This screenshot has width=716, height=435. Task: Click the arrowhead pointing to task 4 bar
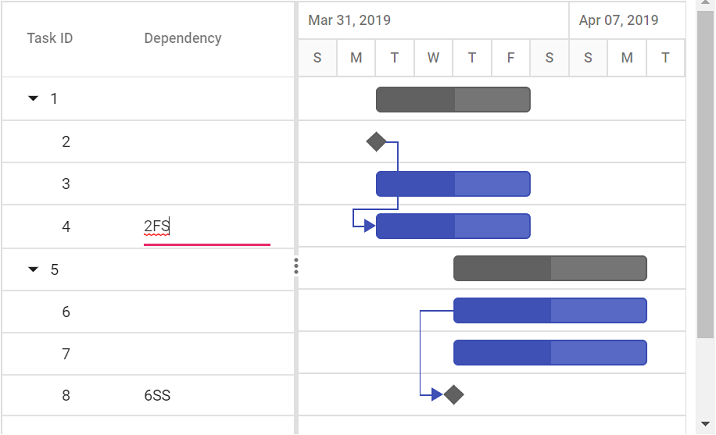pyautogui.click(x=369, y=225)
